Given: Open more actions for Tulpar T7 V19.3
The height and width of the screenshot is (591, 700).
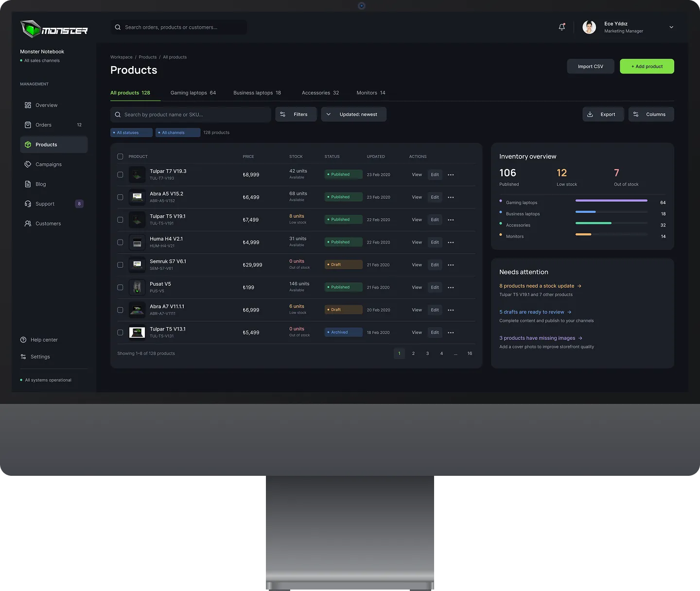Looking at the screenshot, I should click(x=451, y=175).
